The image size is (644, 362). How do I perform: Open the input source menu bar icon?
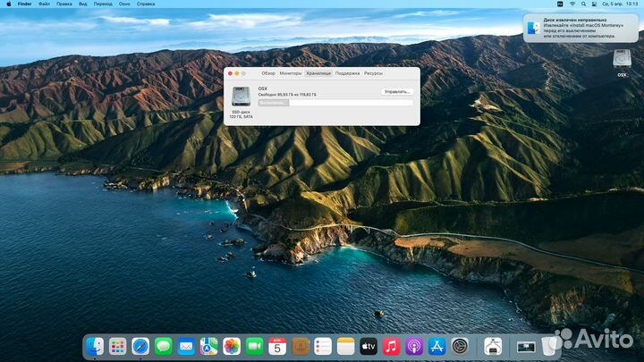tap(560, 4)
